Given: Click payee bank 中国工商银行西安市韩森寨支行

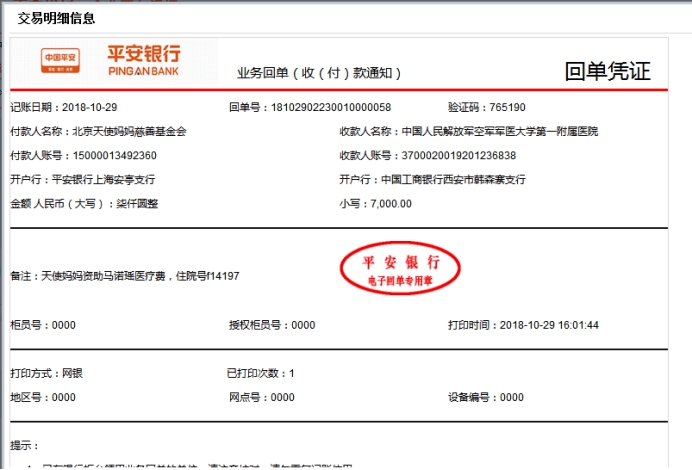Looking at the screenshot, I should 453,180.
